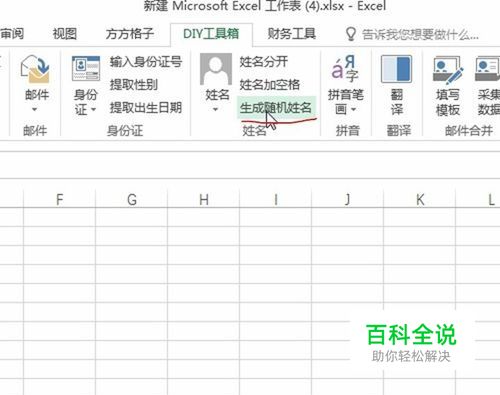Select column H header

(x=204, y=199)
